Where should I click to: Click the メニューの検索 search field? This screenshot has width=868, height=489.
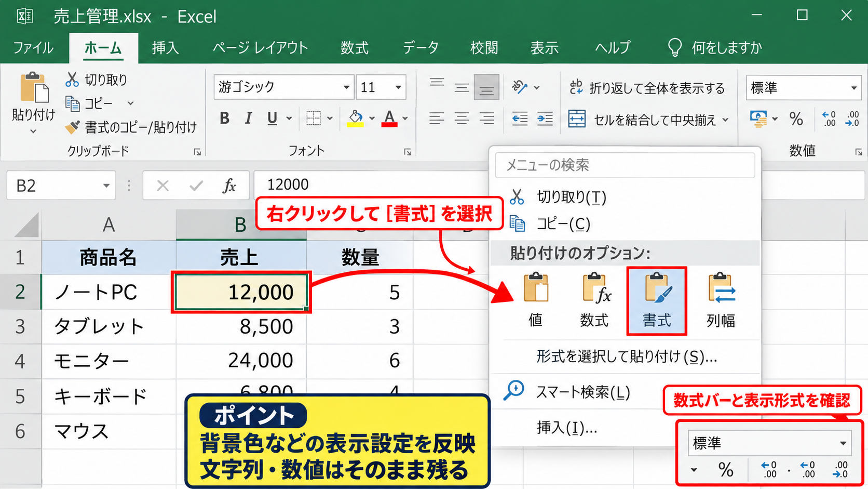coord(625,165)
